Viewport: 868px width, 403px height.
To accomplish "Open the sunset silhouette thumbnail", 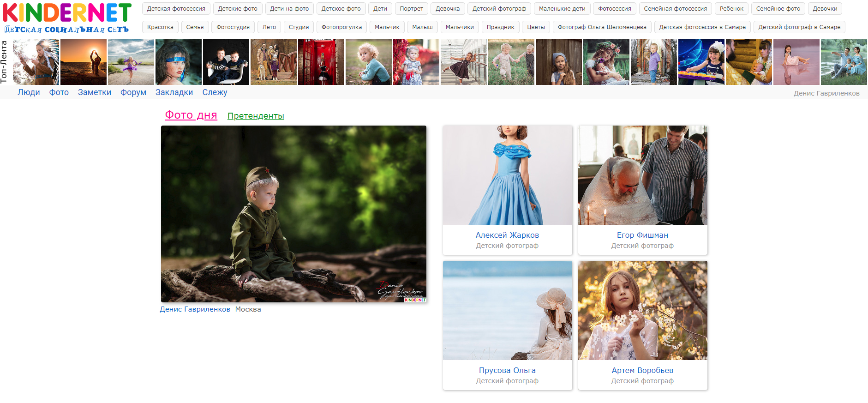I will coord(84,62).
